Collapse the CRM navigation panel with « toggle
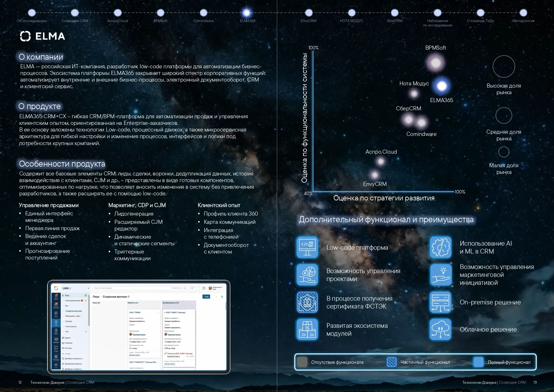This screenshot has width=554, height=392. point(88,288)
